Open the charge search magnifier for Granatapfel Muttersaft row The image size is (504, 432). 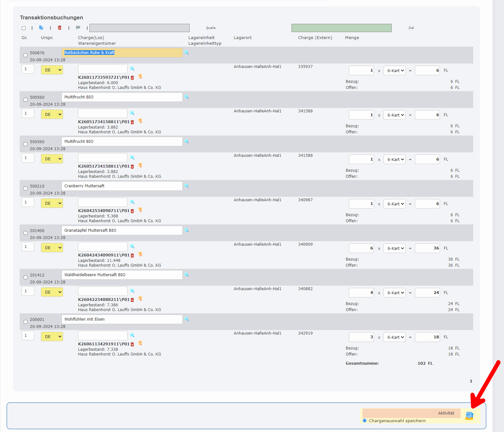point(133,246)
